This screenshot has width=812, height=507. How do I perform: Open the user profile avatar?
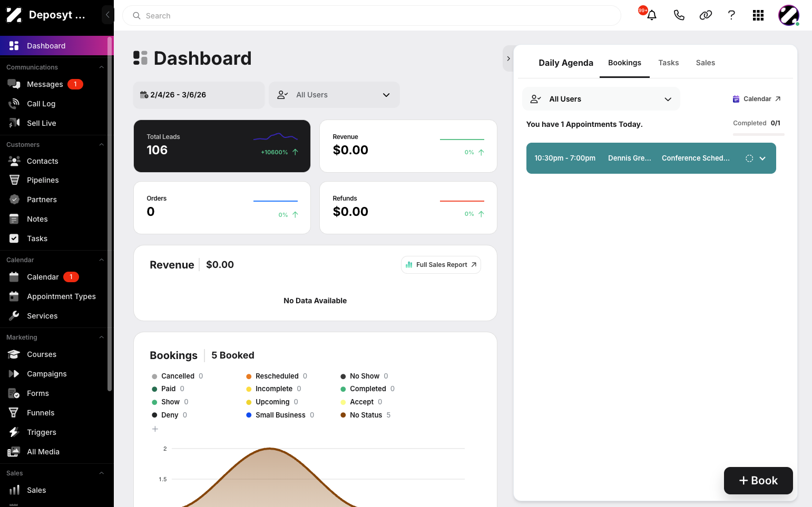click(x=789, y=15)
